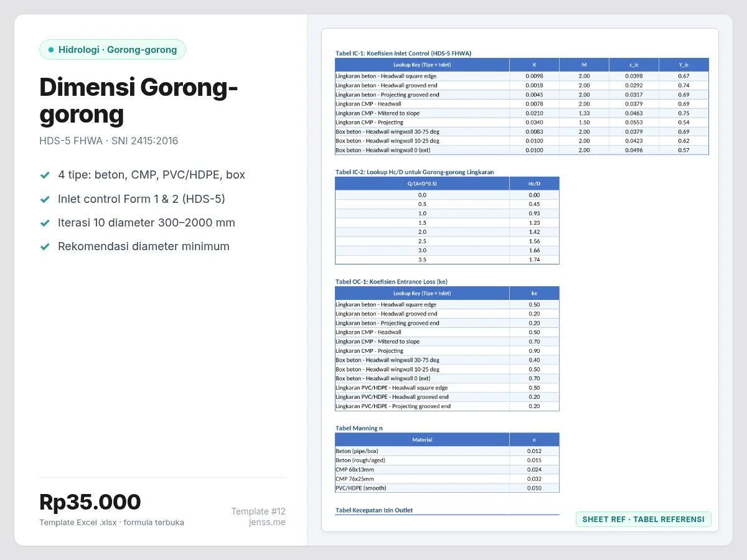Click the M column header

pos(584,65)
